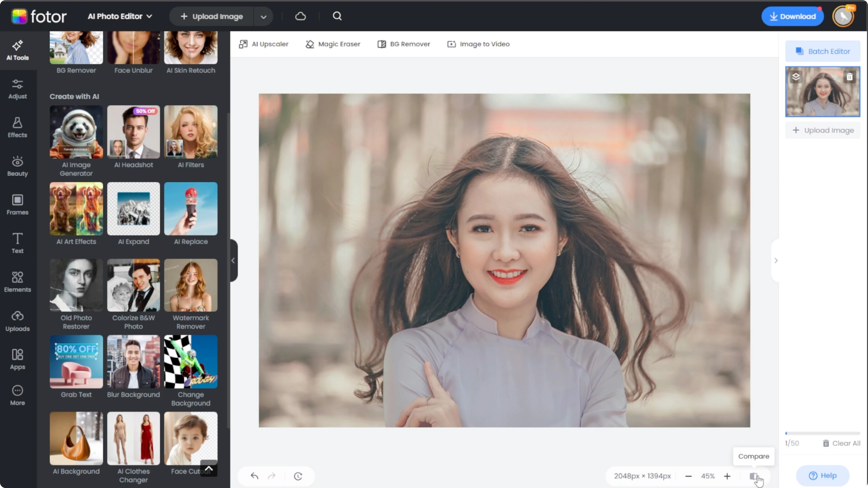The height and width of the screenshot is (488, 868).
Task: Open BG Remover in top toolbar
Action: click(404, 44)
